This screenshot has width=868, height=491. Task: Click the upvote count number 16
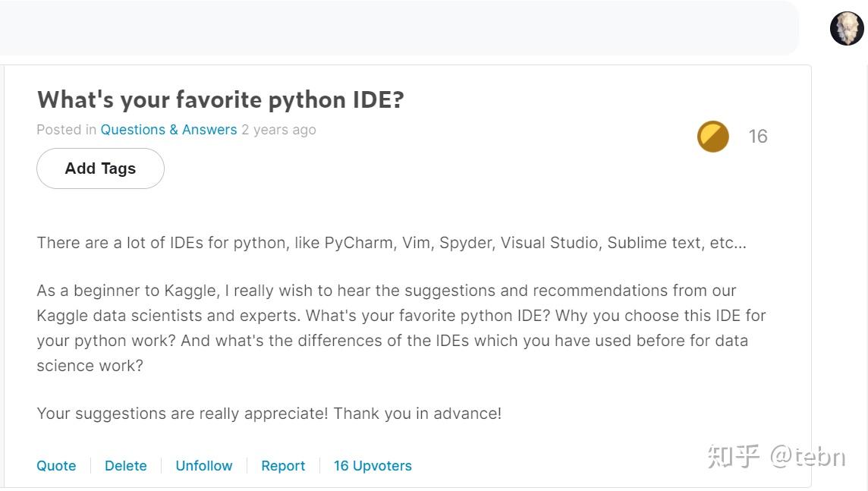(759, 137)
